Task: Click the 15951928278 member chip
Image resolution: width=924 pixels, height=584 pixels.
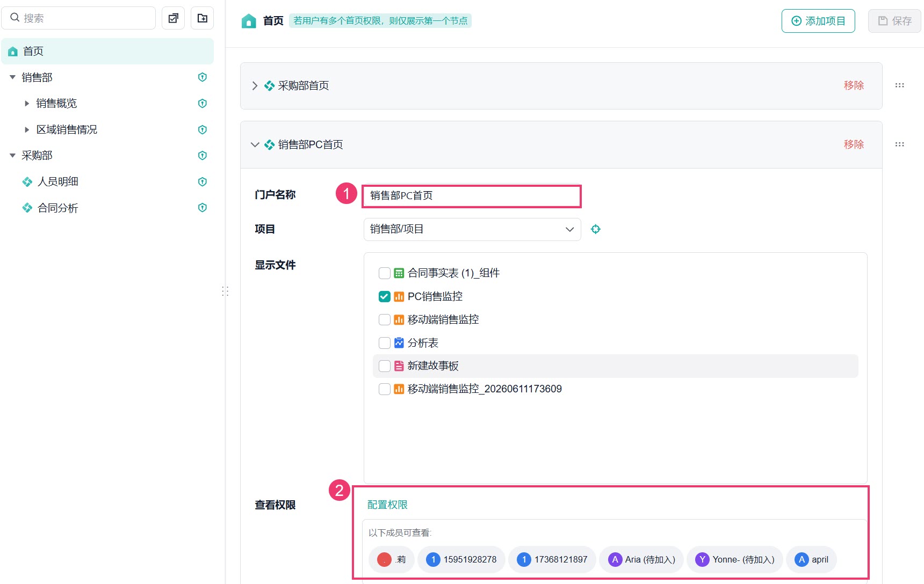Action: coord(461,560)
